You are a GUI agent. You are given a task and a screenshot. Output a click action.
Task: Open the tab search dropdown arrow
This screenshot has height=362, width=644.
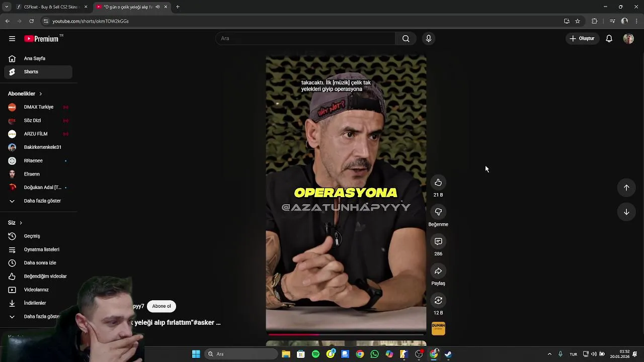(7, 7)
